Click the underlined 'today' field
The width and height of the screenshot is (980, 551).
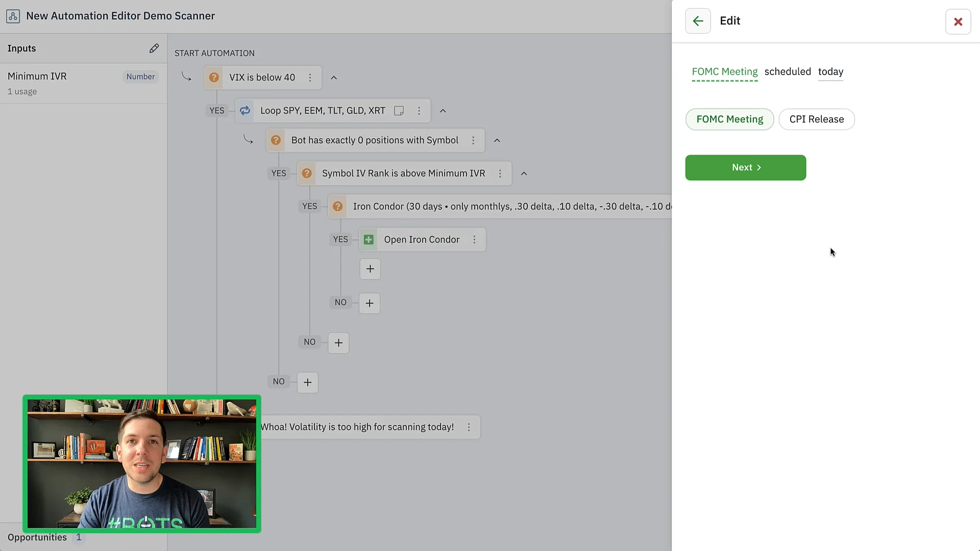coord(830,72)
